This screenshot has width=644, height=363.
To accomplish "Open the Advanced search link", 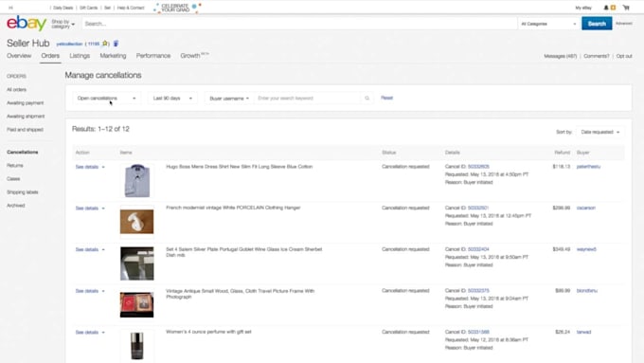I will (x=624, y=24).
